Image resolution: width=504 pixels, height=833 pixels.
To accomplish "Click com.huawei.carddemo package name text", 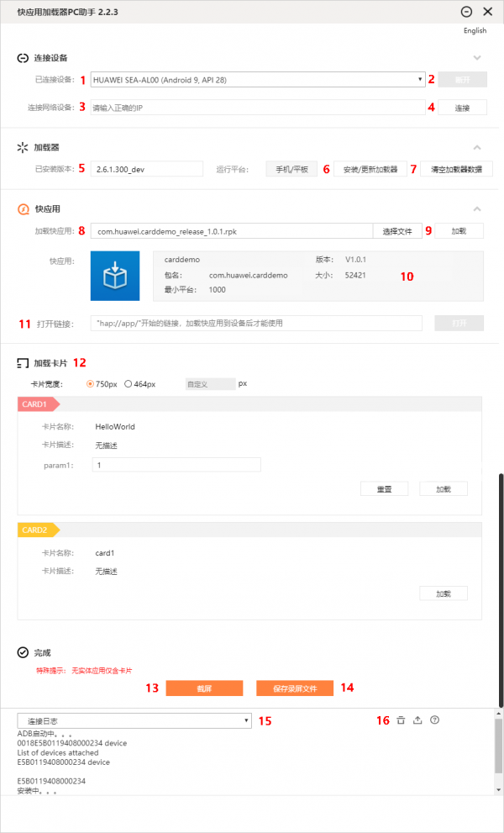I will pos(248,276).
